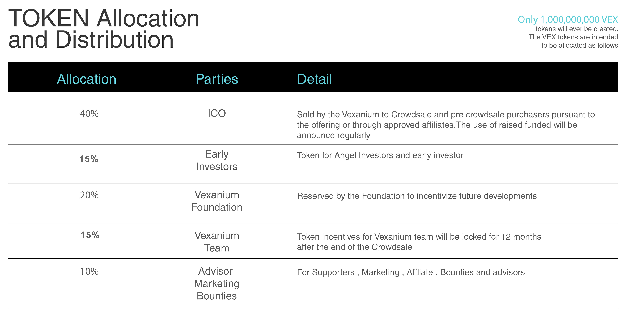Select the Vexanium Foundation party cell
The height and width of the screenshot is (311, 644).
(x=217, y=201)
